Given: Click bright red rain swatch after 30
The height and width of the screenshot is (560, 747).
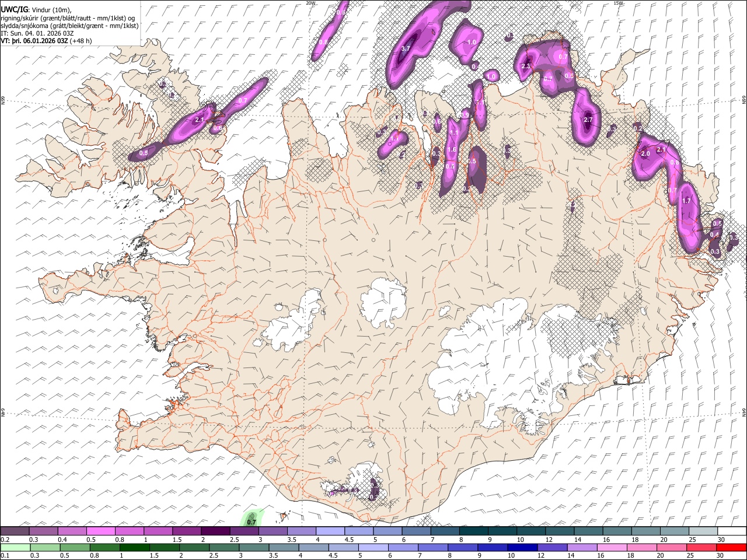Looking at the screenshot, I should [731, 547].
